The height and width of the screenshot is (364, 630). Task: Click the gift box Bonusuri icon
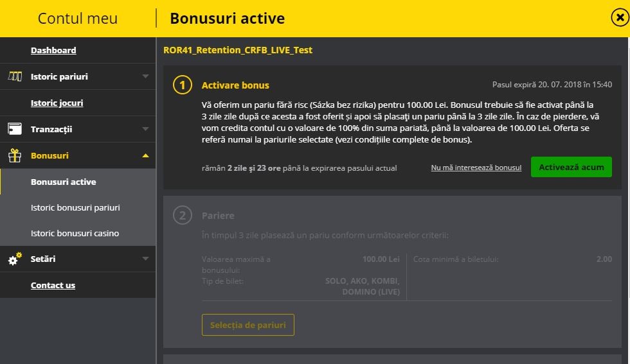click(x=15, y=155)
